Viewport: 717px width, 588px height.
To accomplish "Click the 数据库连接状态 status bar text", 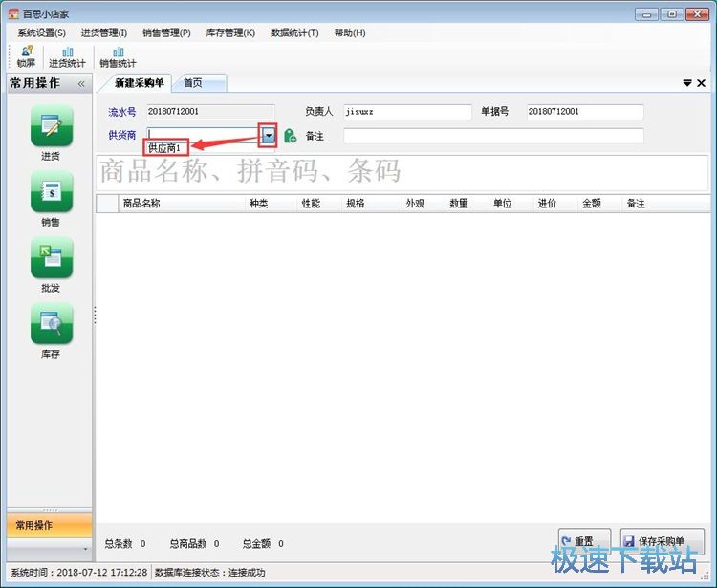I will coord(210,573).
